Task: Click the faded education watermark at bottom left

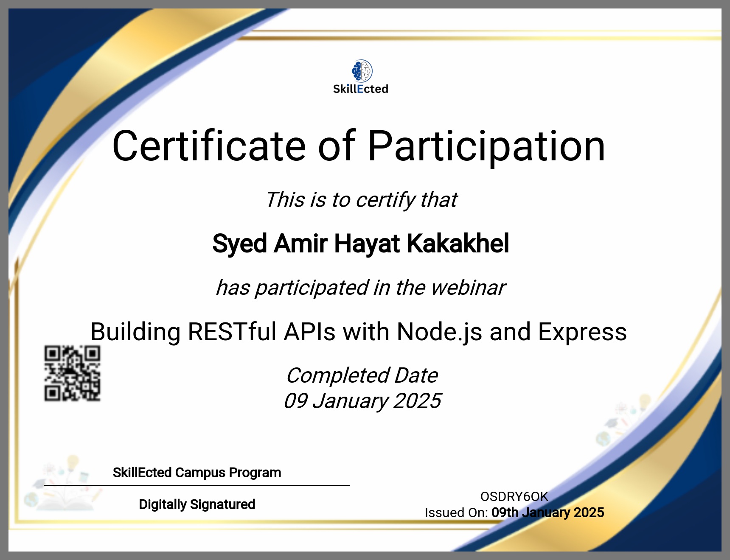Action: click(x=64, y=484)
